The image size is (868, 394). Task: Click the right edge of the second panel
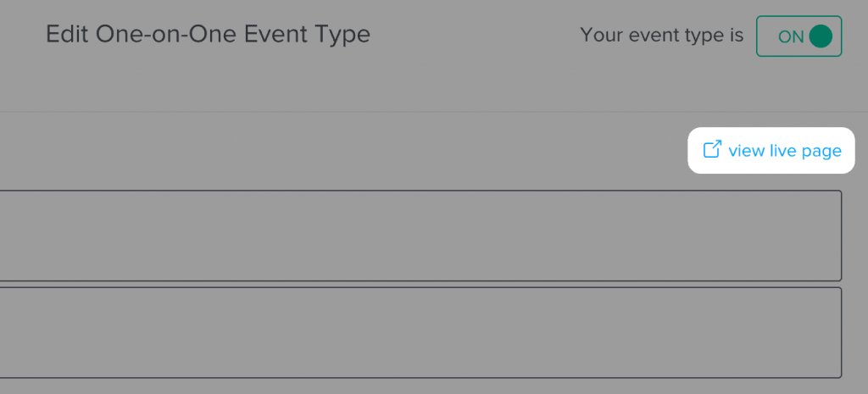pyautogui.click(x=842, y=333)
